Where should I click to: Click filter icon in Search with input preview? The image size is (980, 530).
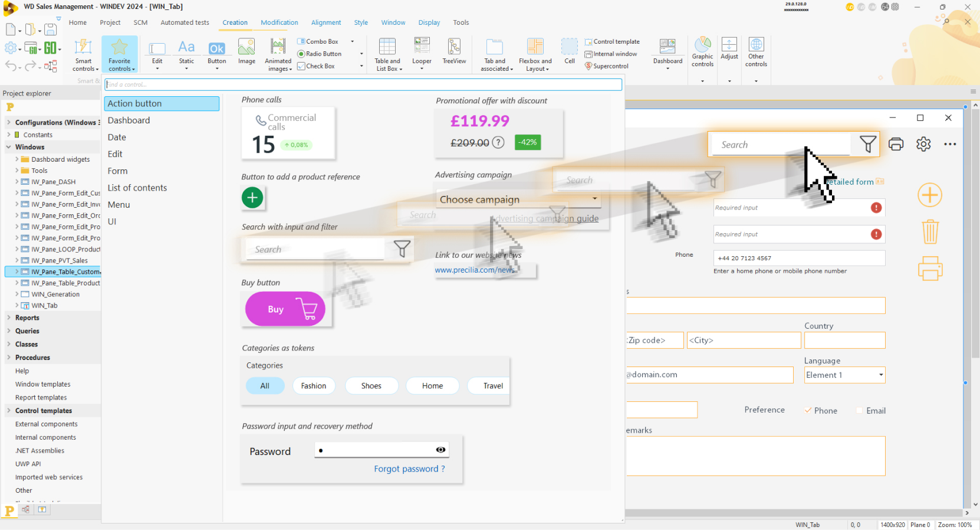(402, 248)
